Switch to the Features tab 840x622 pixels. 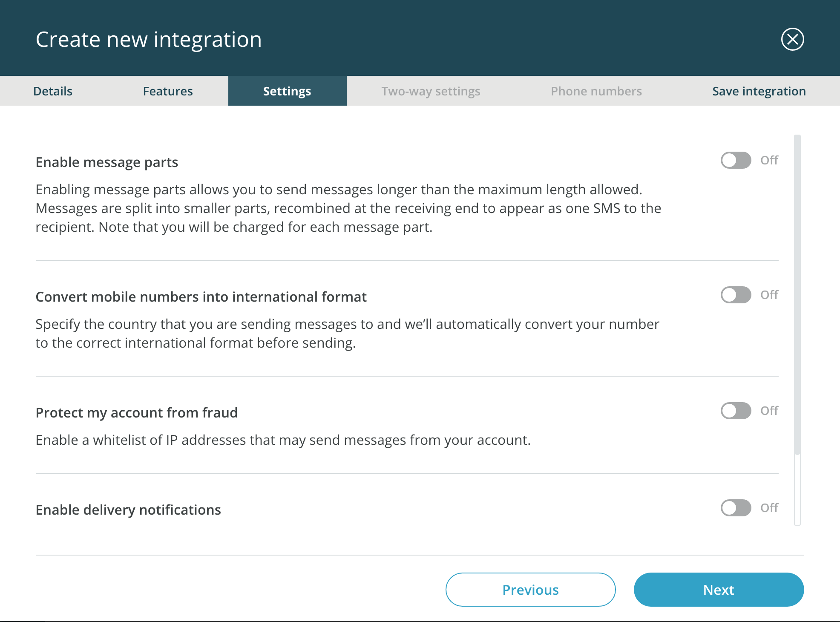tap(168, 91)
